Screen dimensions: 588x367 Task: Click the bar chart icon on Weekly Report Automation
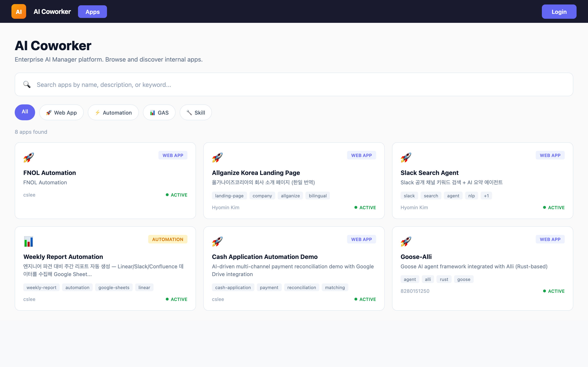coord(29,241)
